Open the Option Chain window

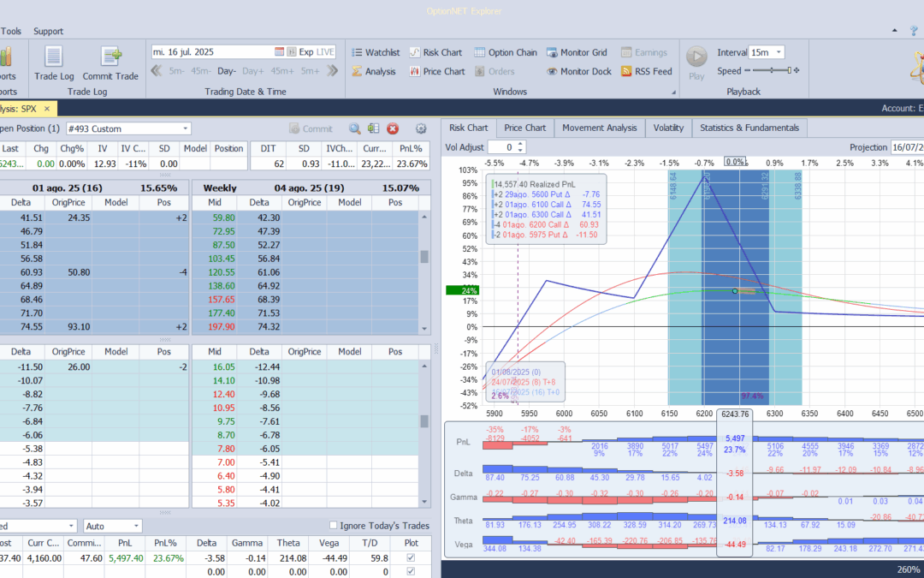[x=506, y=52]
